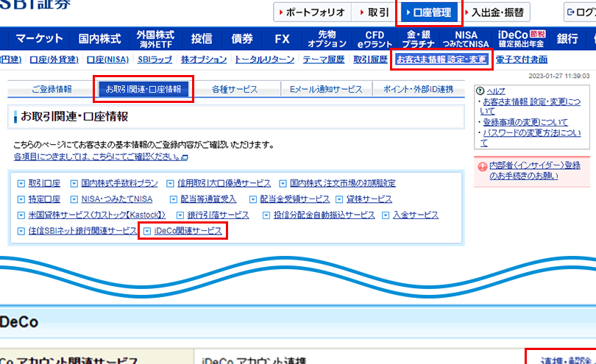The width and height of the screenshot is (596, 364).
Task: Click arrow icon beside 入金サービス
Action: pyautogui.click(x=386, y=215)
